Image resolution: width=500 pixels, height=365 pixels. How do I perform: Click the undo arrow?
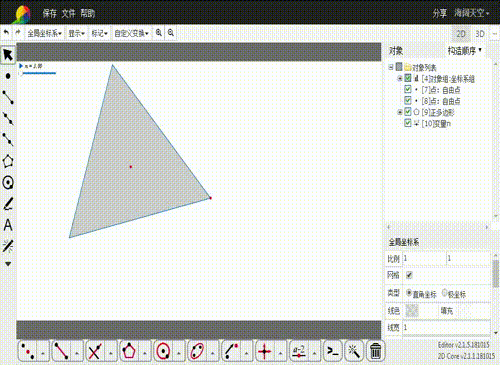(x=6, y=33)
